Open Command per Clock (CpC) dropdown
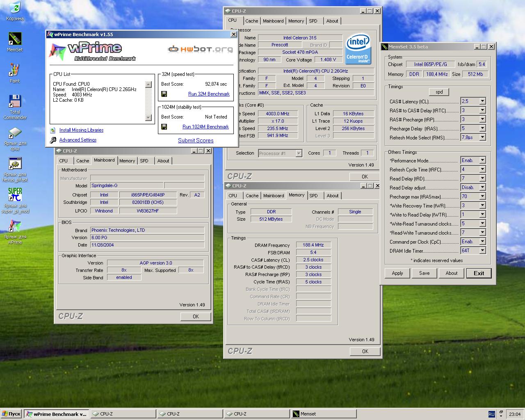Image resolution: width=525 pixels, height=420 pixels. 482,241
